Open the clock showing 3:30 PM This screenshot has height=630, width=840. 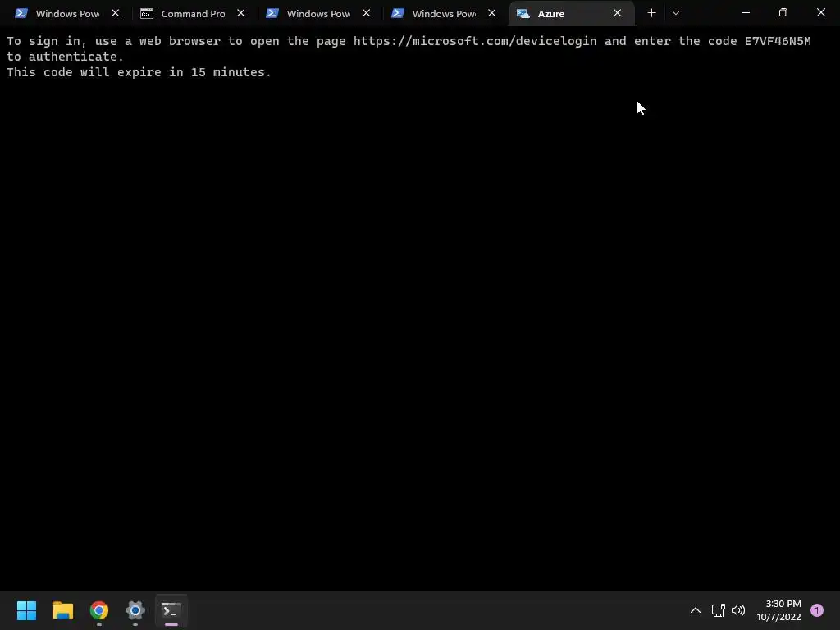pyautogui.click(x=779, y=610)
